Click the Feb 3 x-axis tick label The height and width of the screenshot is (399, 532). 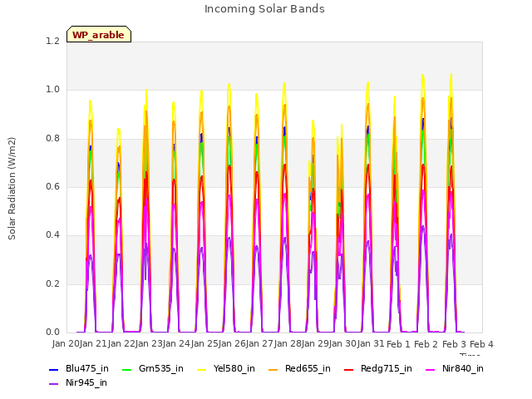pos(455,344)
